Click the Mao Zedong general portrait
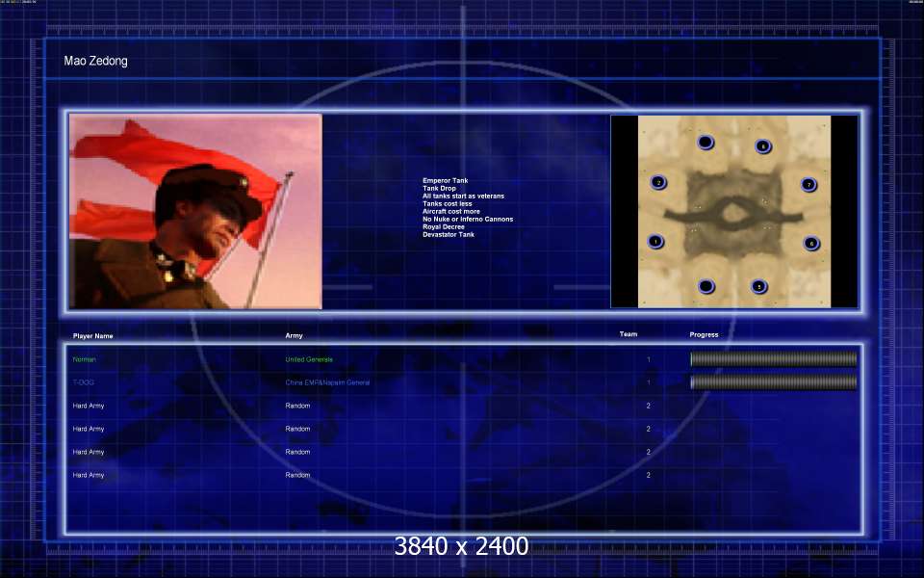This screenshot has width=924, height=578. point(195,211)
